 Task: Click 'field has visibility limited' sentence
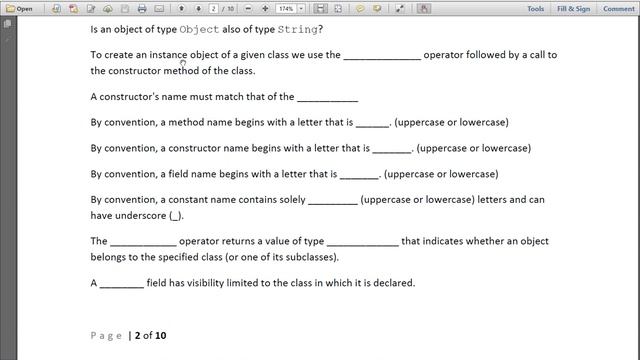281,283
